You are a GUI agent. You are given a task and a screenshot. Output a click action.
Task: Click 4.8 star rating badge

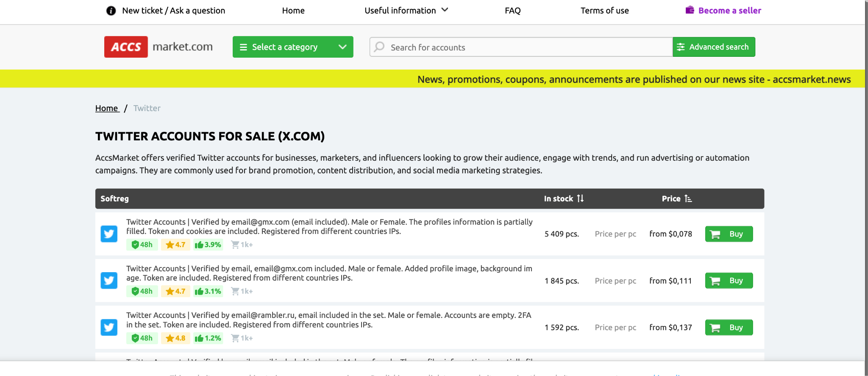pos(175,338)
